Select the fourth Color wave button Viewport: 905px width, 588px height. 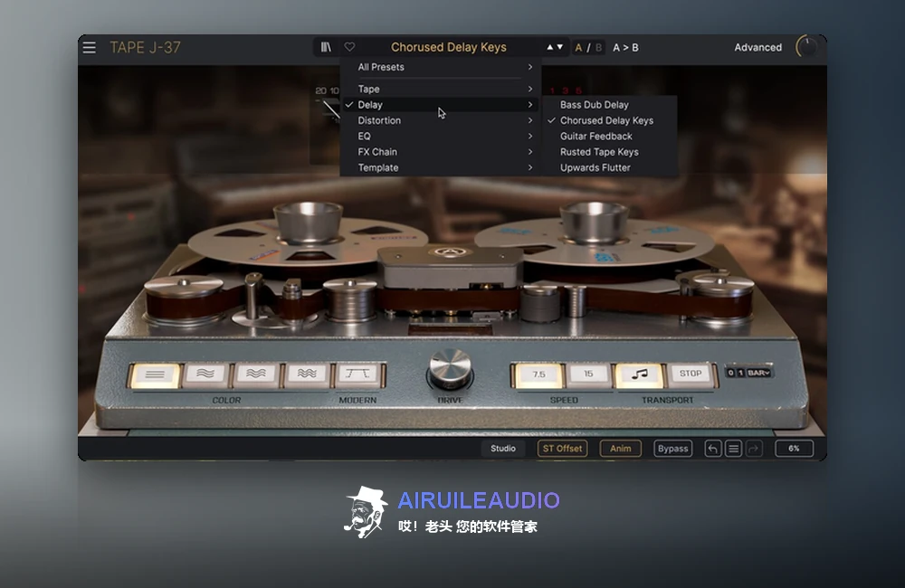click(x=307, y=374)
